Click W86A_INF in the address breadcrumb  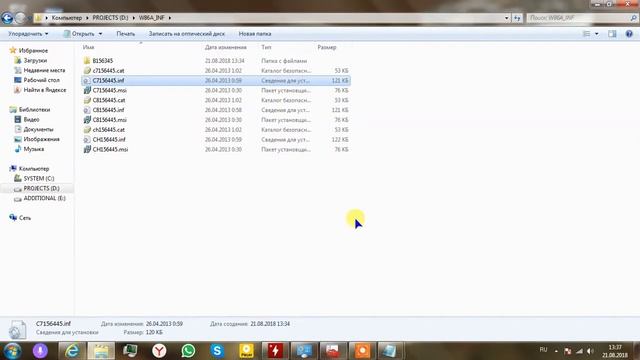pyautogui.click(x=152, y=18)
